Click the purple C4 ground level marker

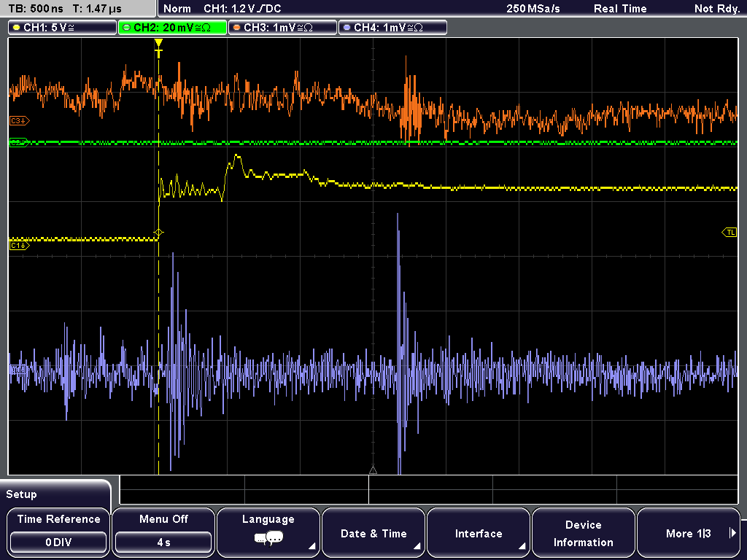(x=18, y=370)
